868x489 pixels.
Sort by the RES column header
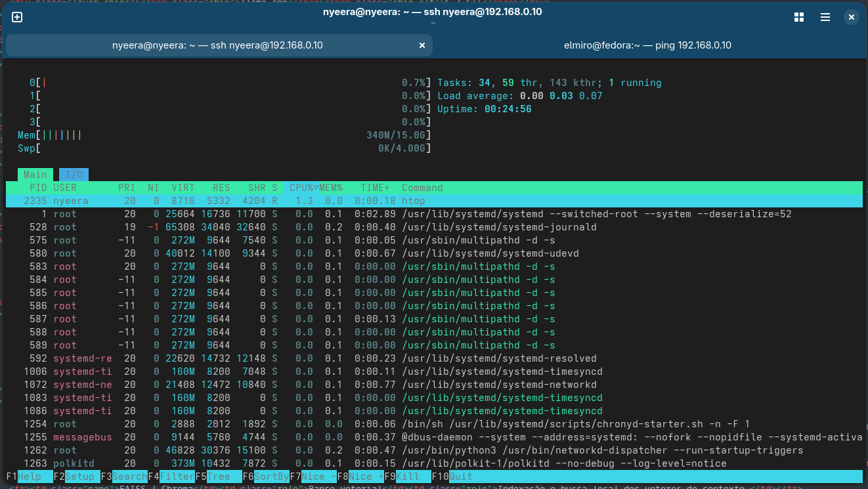tap(221, 188)
